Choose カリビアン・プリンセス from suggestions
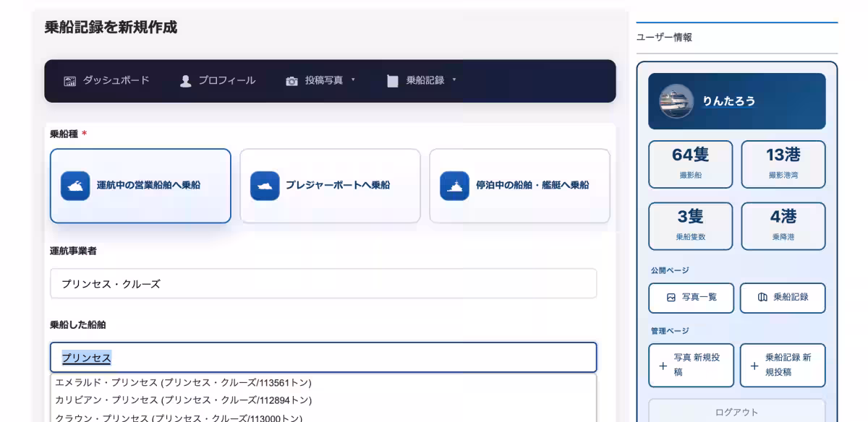 323,400
